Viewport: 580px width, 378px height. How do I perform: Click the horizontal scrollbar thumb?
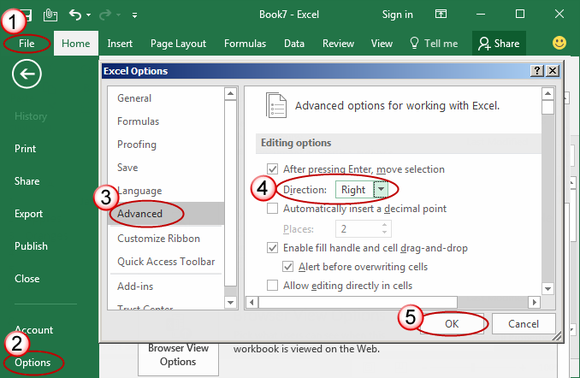[358, 302]
